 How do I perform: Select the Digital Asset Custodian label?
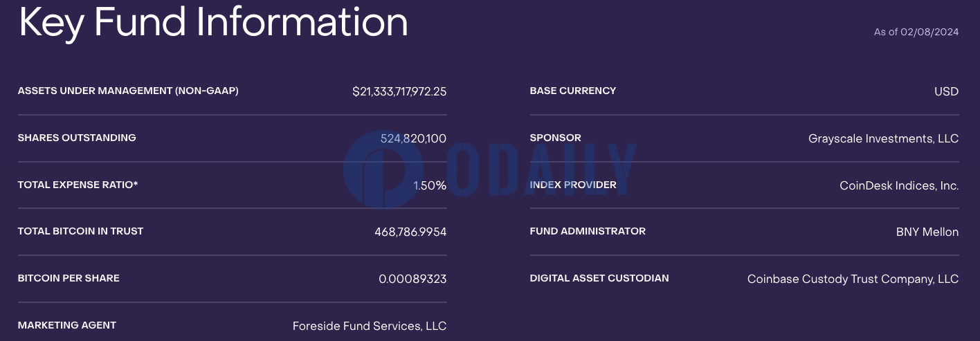(599, 278)
